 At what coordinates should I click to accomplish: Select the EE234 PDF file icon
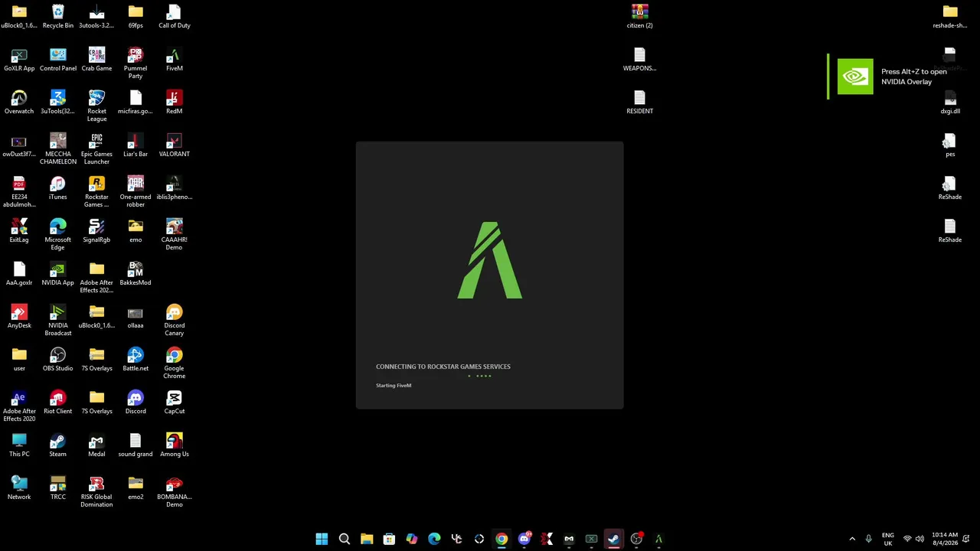(x=19, y=191)
